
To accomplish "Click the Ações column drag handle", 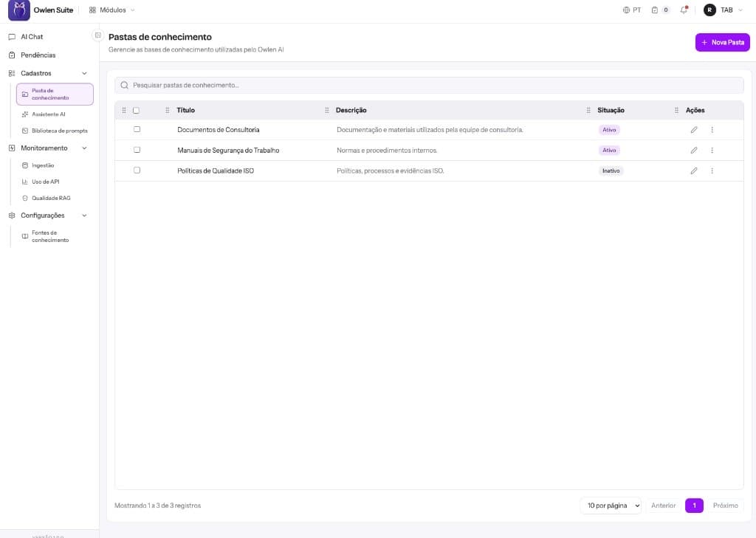I will (676, 111).
